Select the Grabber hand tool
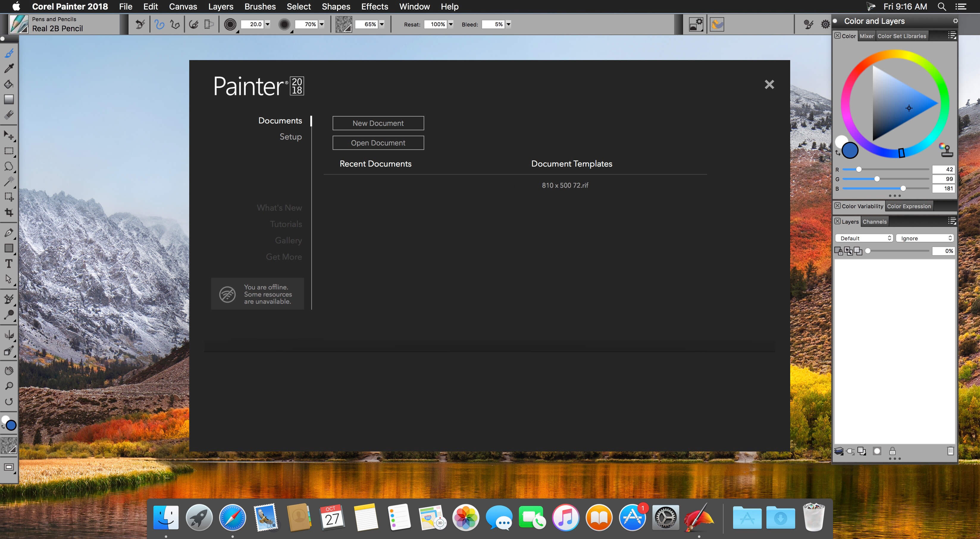Image resolution: width=980 pixels, height=539 pixels. [9, 371]
